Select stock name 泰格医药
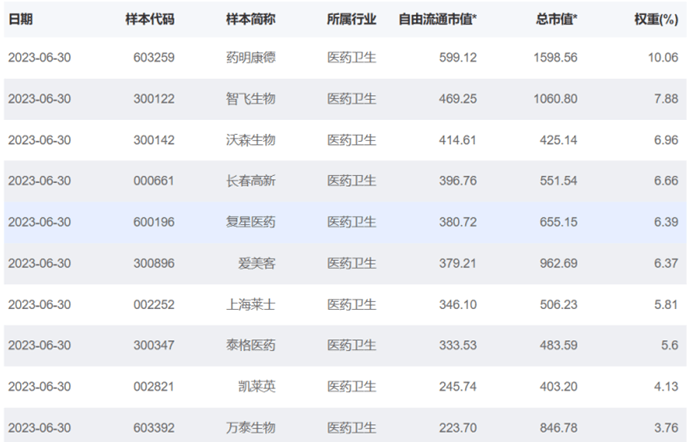The height and width of the screenshot is (442, 692). point(251,345)
